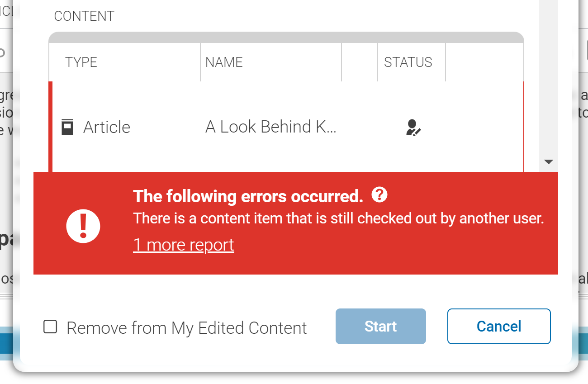
Task: Click the Article type label text
Action: (106, 127)
